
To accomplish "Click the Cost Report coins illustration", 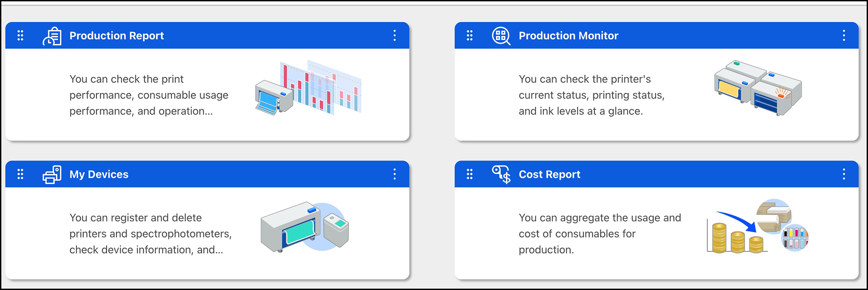I will 758,226.
